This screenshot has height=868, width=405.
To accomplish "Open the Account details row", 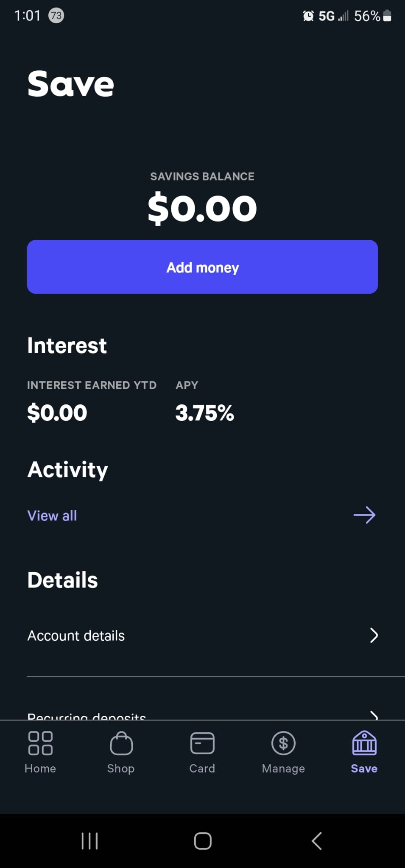I will 203,635.
